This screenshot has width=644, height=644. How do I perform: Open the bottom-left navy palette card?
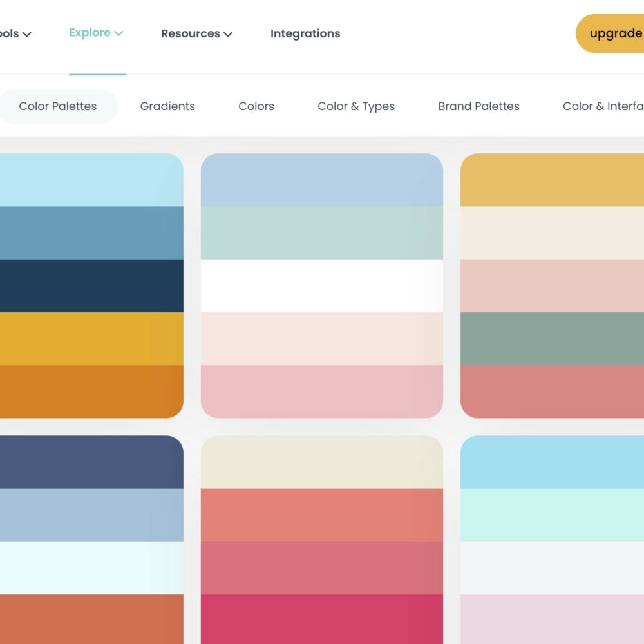90,541
